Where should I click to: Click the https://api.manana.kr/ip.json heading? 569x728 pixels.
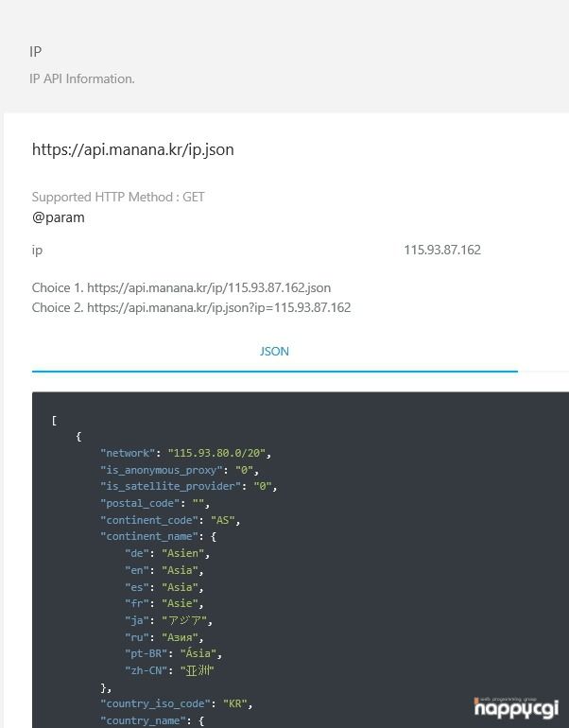click(132, 150)
